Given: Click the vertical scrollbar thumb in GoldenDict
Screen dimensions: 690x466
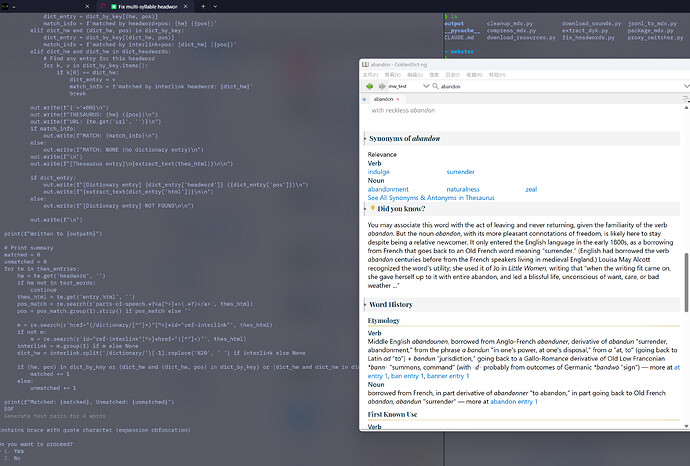Looking at the screenshot, I should click(686, 283).
